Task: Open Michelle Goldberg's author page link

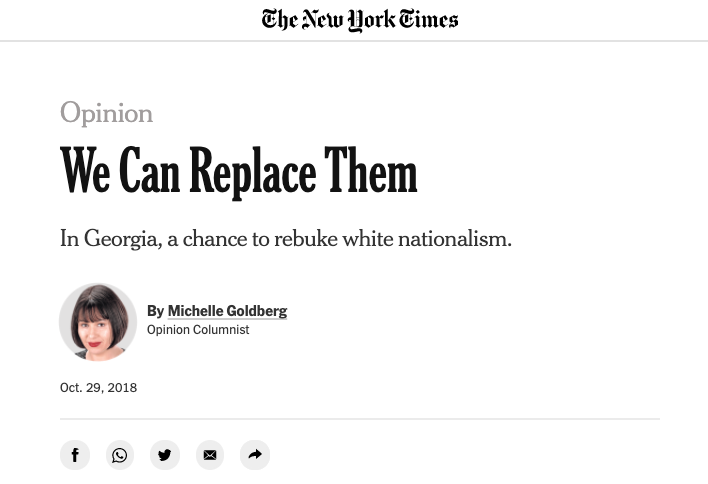Action: pyautogui.click(x=227, y=311)
